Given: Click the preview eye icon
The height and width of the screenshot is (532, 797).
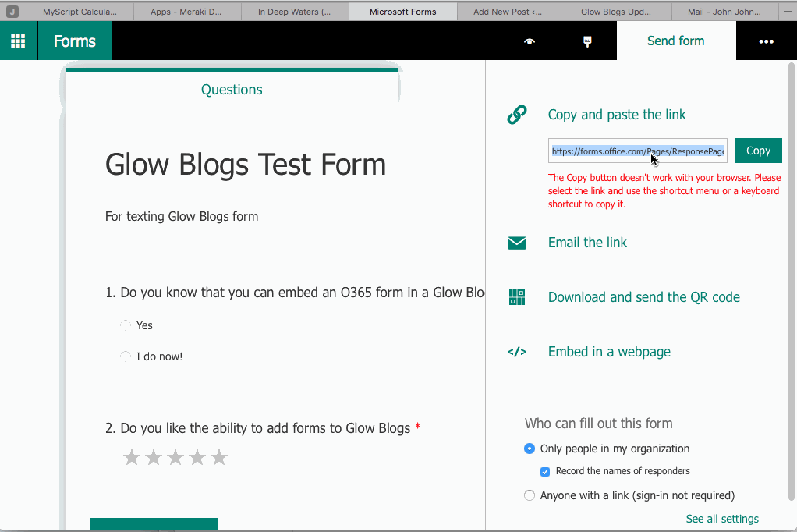Looking at the screenshot, I should (530, 41).
